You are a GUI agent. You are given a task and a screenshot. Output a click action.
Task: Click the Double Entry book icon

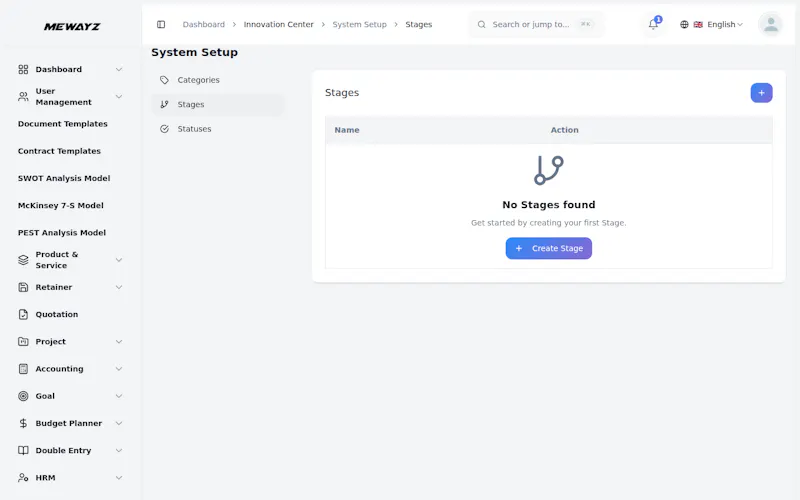(23, 451)
